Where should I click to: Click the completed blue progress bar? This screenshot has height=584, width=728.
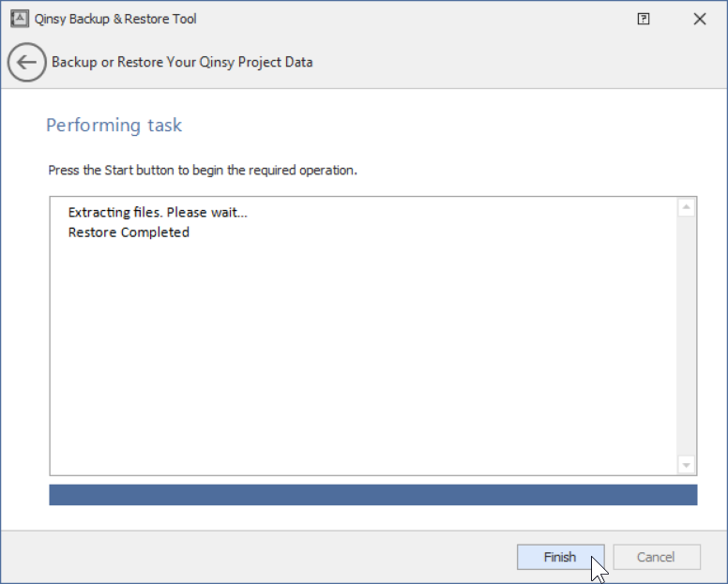click(x=372, y=495)
